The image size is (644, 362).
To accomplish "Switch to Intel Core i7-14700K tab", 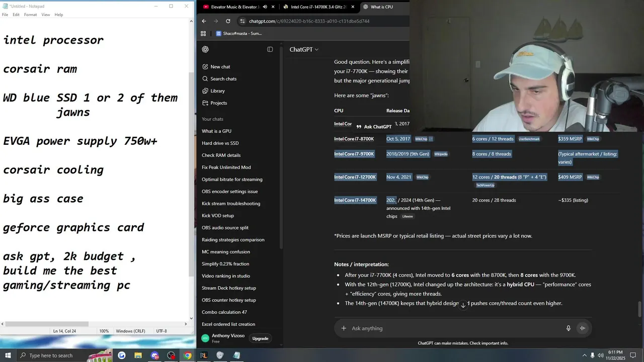I will click(x=318, y=7).
